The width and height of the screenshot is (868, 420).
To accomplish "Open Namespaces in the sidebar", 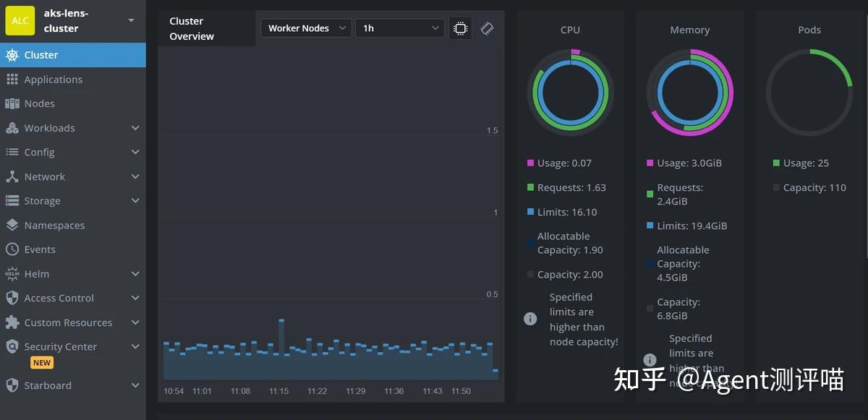I will (73, 225).
